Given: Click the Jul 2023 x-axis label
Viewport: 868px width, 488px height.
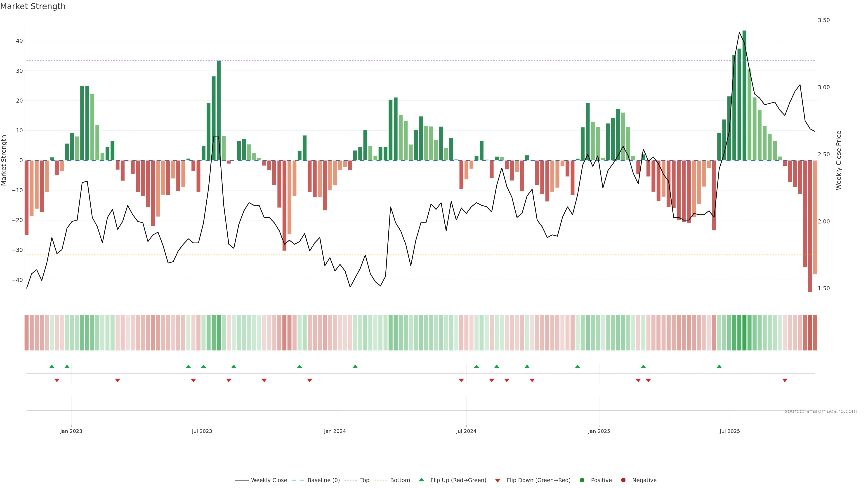Looking at the screenshot, I should tap(202, 431).
